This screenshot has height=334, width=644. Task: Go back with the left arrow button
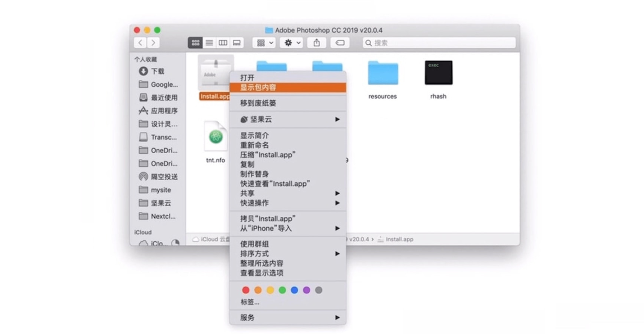[140, 43]
